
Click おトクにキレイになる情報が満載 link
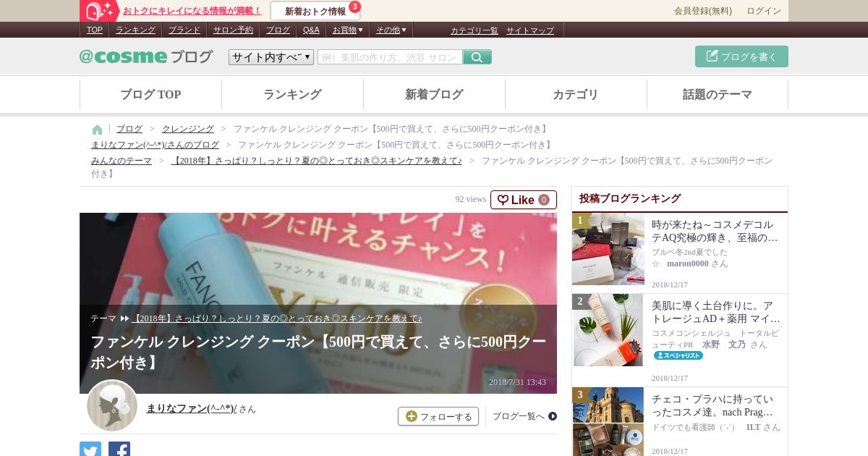(192, 11)
